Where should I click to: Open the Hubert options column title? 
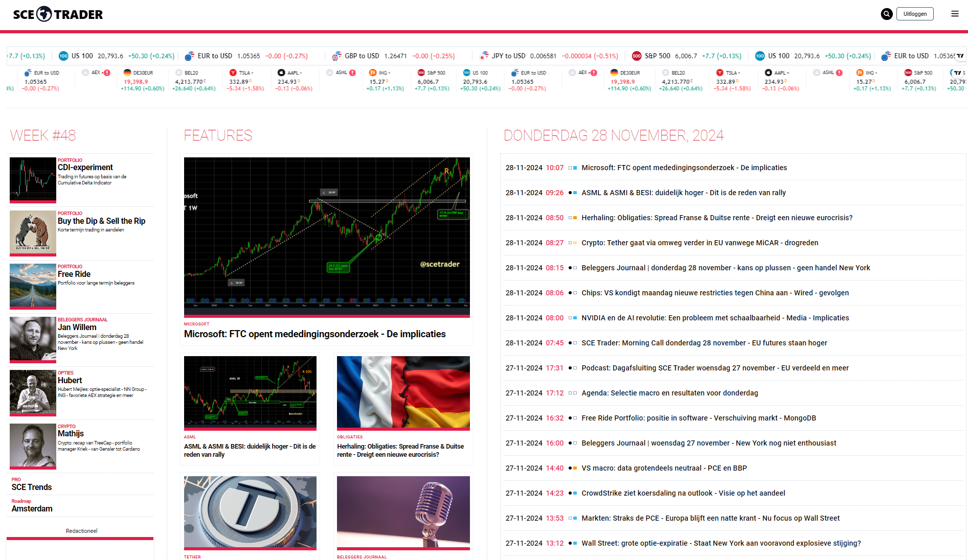click(x=70, y=380)
